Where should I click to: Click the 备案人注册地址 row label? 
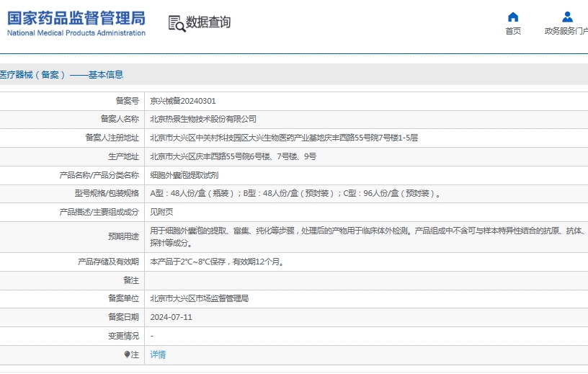coord(112,138)
